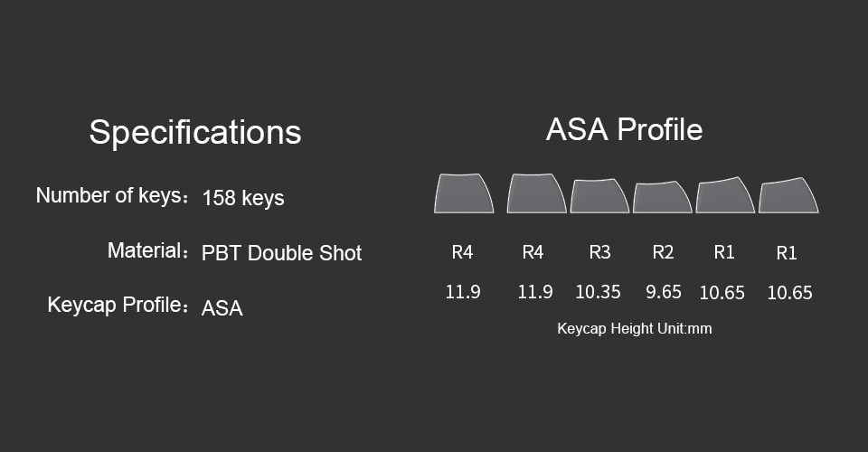Click the first R1 keycap profile shape

[725, 194]
